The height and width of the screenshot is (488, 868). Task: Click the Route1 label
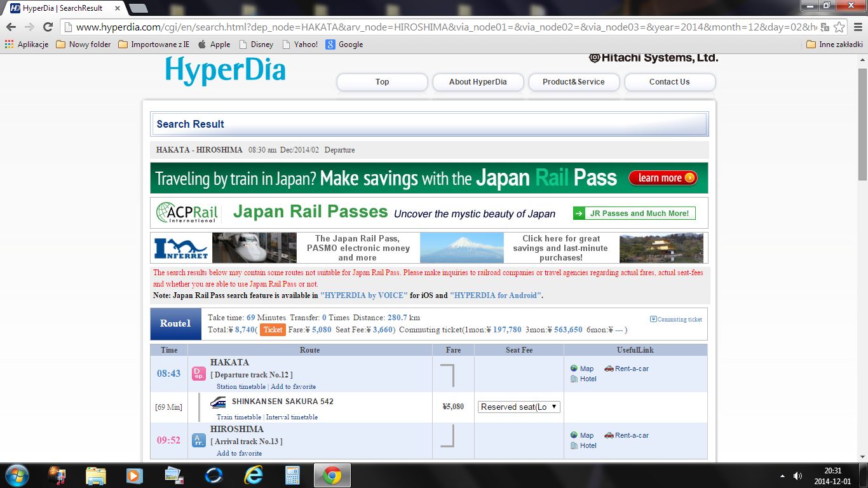tap(176, 323)
